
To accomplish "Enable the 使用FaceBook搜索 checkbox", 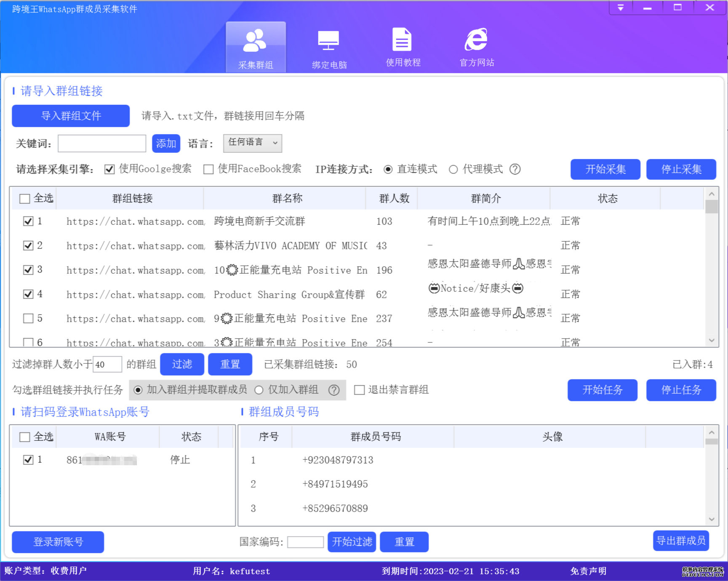I will 208,169.
